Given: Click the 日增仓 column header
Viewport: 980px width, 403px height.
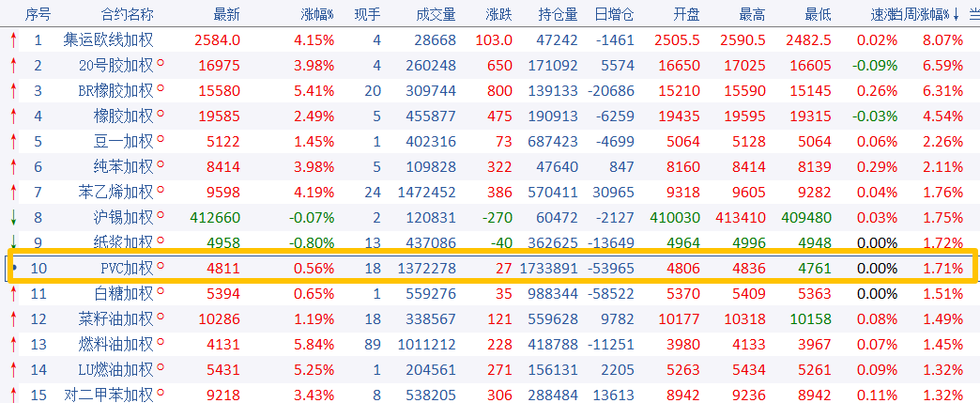Looking at the screenshot, I should tap(614, 15).
